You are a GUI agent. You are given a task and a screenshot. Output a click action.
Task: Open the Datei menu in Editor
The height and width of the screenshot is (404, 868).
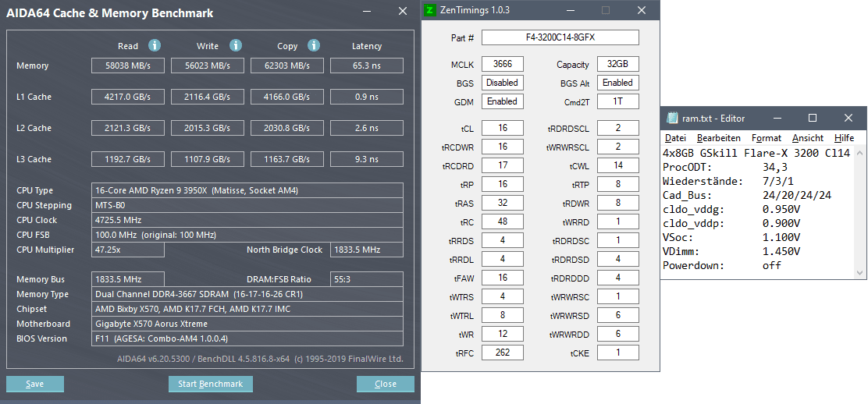click(x=675, y=138)
